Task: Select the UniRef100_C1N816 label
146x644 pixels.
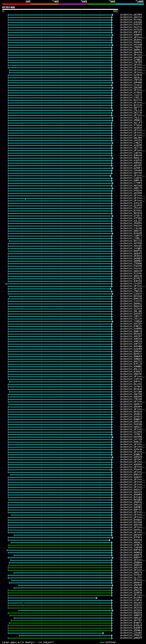Action: tap(131, 321)
